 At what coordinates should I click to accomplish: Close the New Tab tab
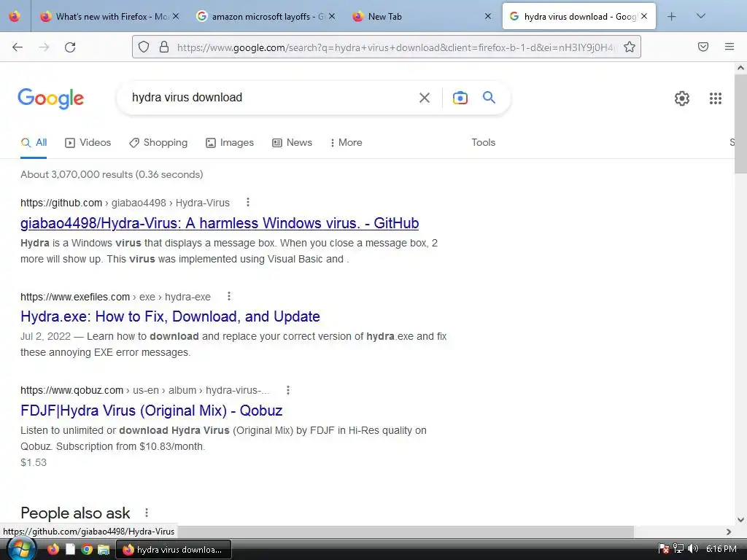coord(488,16)
